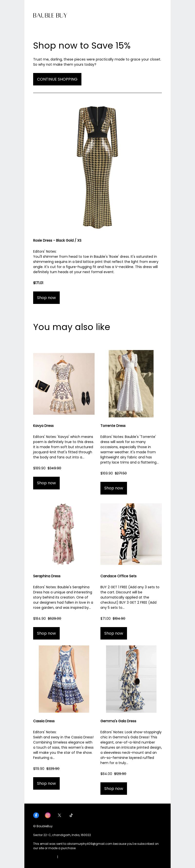Click Shop now under Roxie Dress
The width and height of the screenshot is (195, 868).
tap(46, 298)
